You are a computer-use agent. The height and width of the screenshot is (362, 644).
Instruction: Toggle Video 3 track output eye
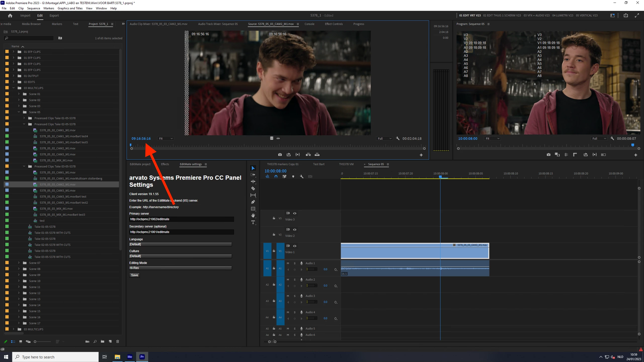(x=295, y=213)
